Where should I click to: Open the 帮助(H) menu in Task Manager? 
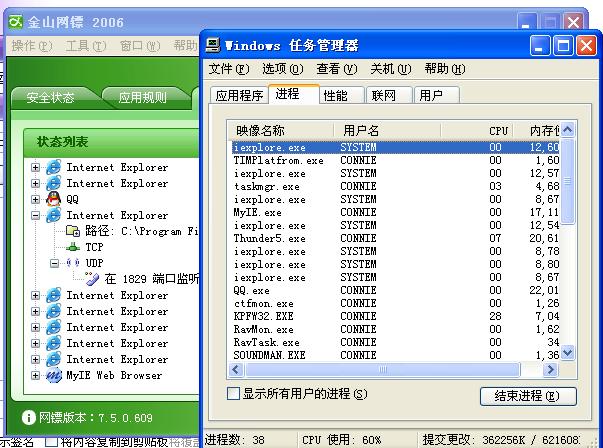tap(445, 69)
